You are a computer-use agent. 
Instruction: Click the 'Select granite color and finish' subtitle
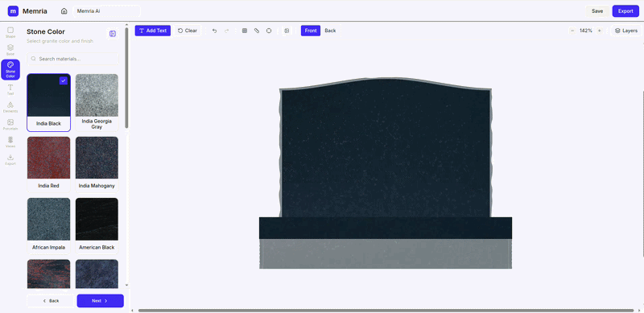click(x=60, y=41)
